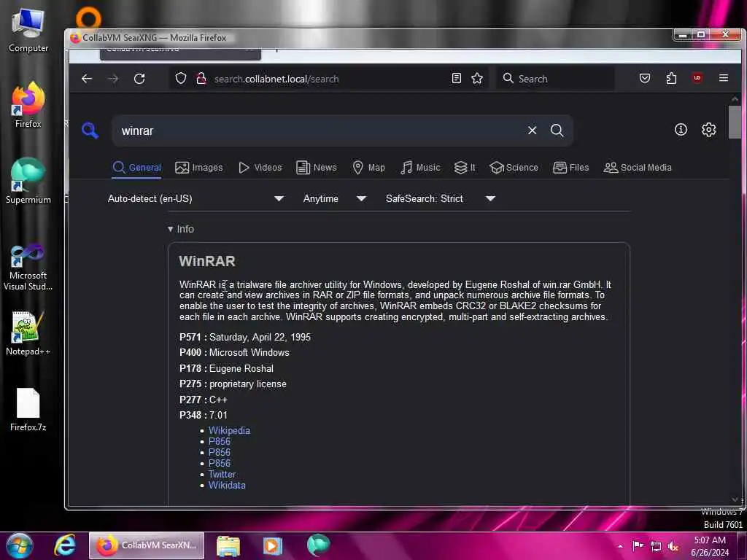Collapse the Info section triangle
Image resolution: width=747 pixels, height=560 pixels.
click(x=170, y=229)
